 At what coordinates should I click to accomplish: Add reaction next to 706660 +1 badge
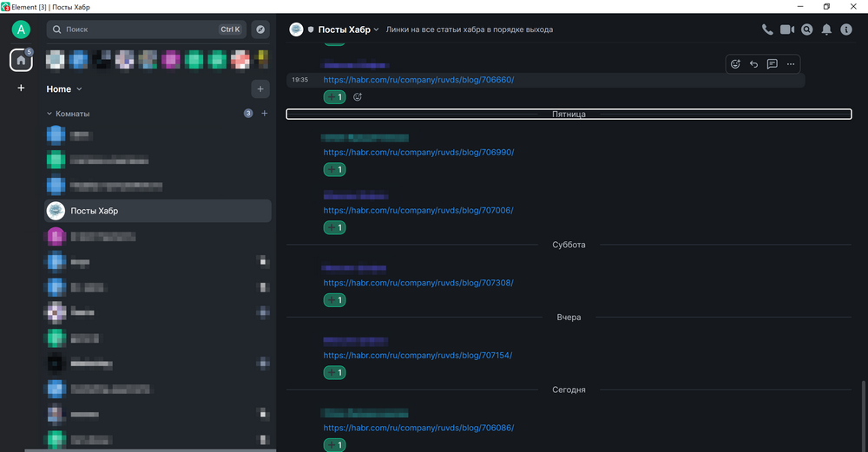pos(358,97)
